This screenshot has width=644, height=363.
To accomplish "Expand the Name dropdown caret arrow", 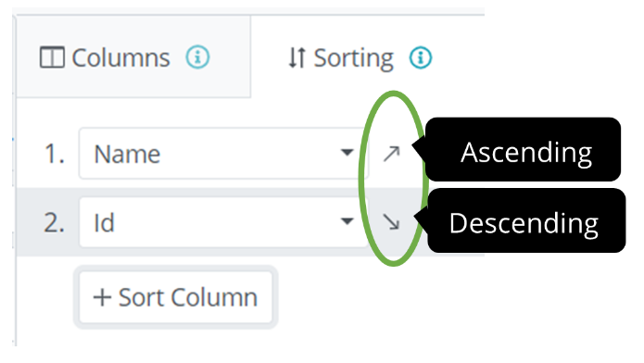I will [347, 153].
